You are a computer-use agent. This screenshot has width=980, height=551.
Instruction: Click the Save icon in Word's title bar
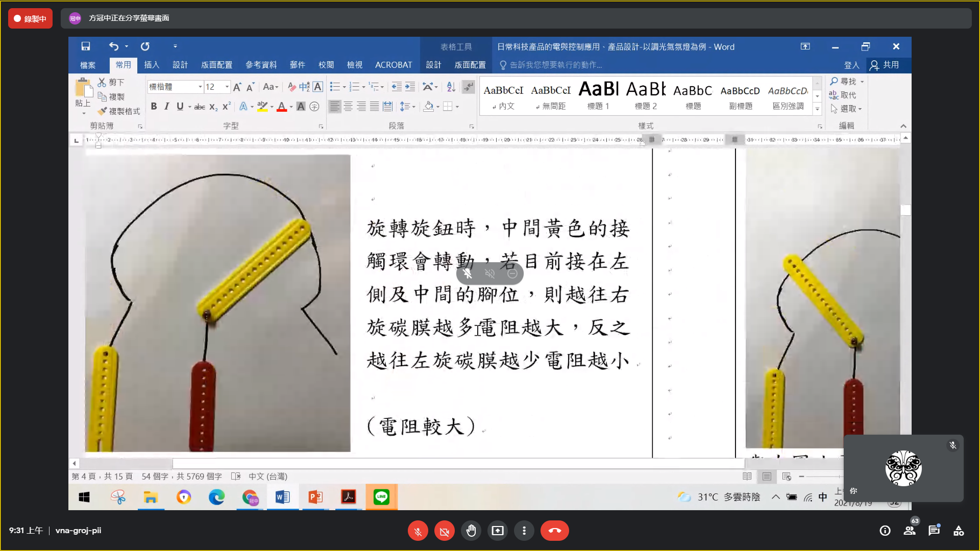point(86,46)
